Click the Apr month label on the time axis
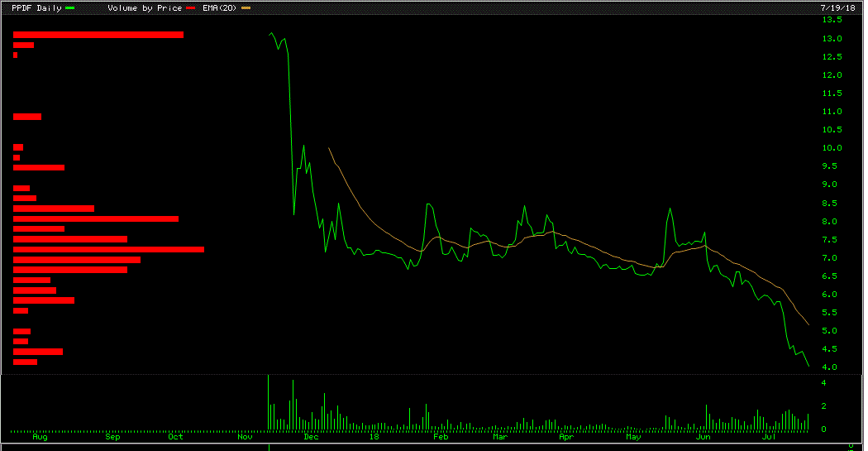Screen dimensions: 868x451 [x=565, y=438]
